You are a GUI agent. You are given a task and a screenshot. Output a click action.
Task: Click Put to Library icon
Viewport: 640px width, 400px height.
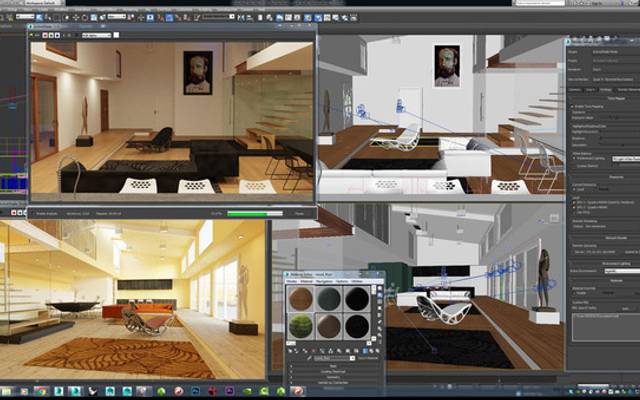[339, 351]
